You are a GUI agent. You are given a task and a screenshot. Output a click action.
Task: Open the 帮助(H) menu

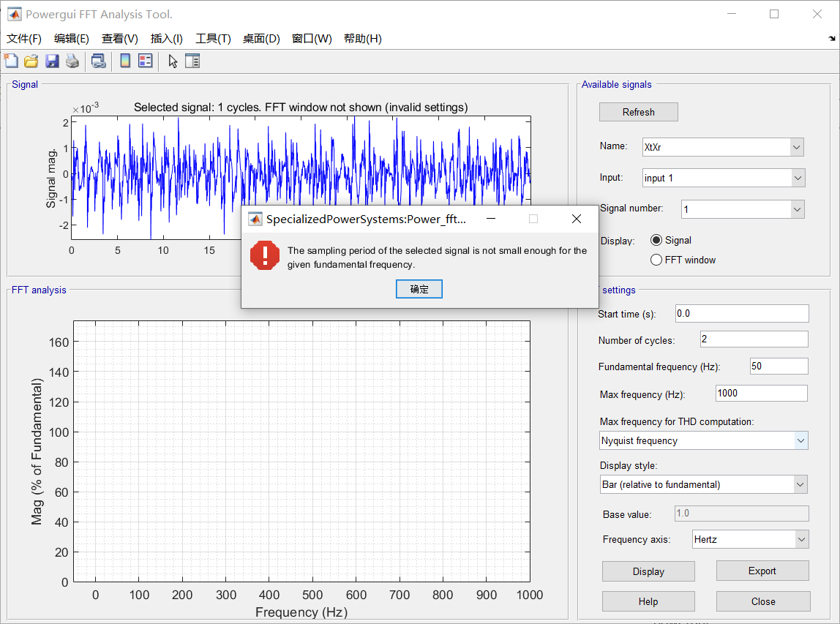pos(363,39)
